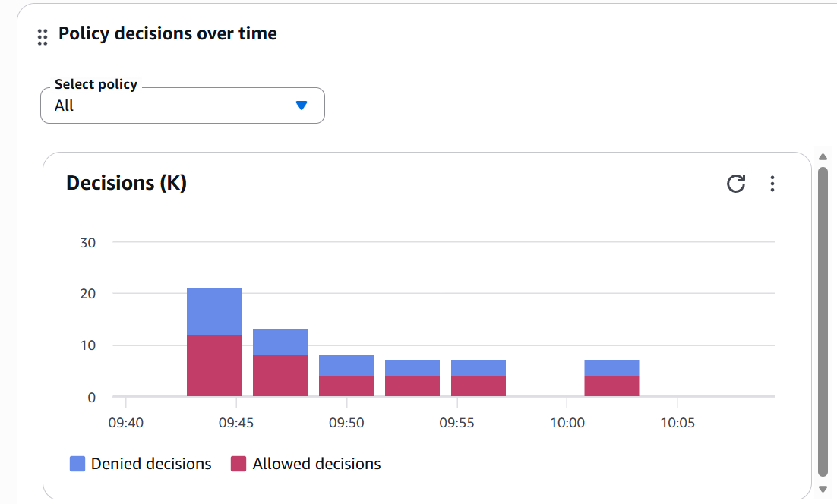Screen dimensions: 837x504
Task: Open the vertical ellipsis widget menu
Action: click(x=772, y=184)
